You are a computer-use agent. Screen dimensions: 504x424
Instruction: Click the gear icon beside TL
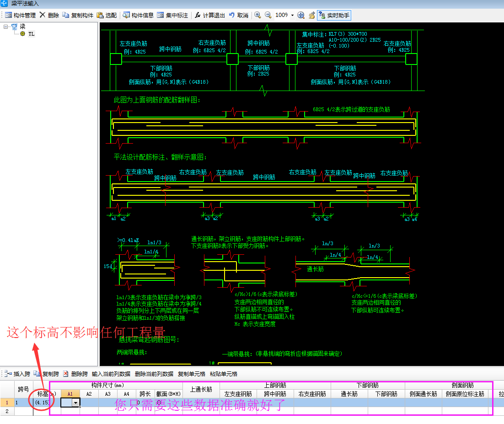click(x=22, y=34)
